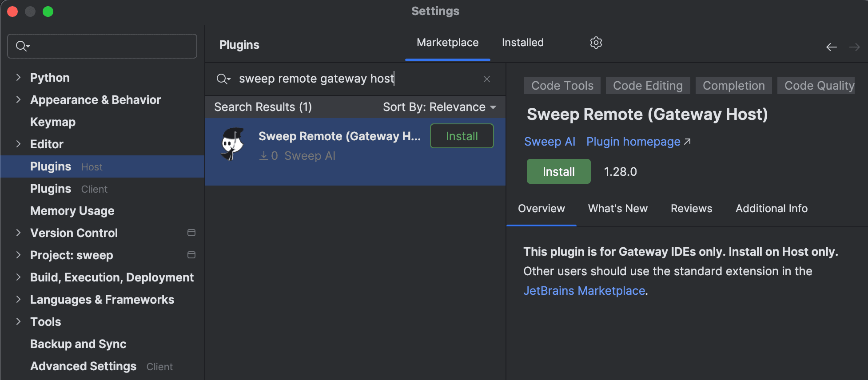Open the Plugin homepage link
868x380 pixels.
click(638, 142)
